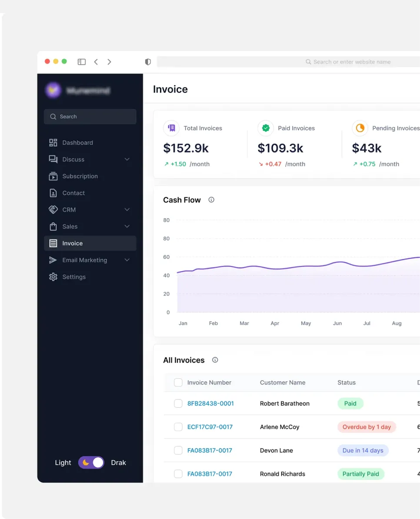This screenshot has height=519, width=420.
Task: Open the Cash Flow info tooltip icon
Action: [211, 200]
